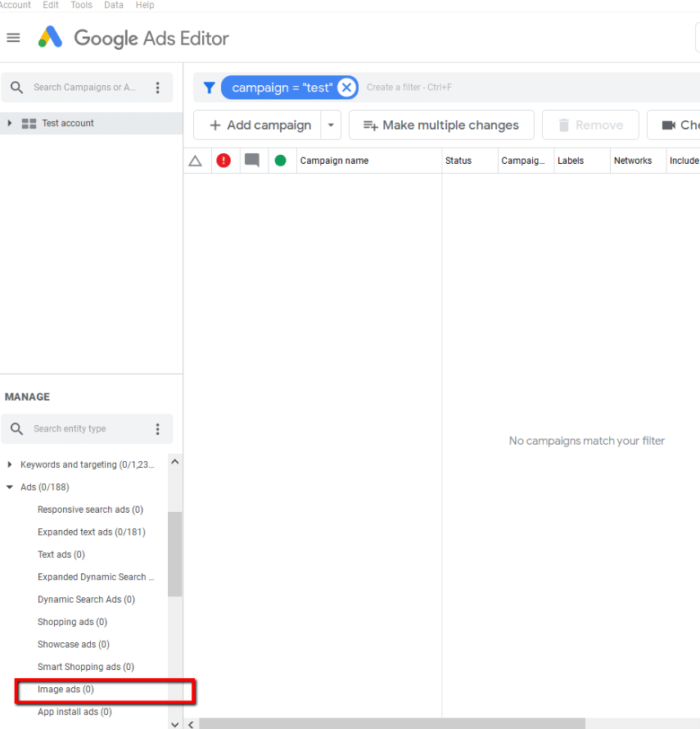Select Responsive search ads (0)
The height and width of the screenshot is (729, 700).
click(x=90, y=509)
